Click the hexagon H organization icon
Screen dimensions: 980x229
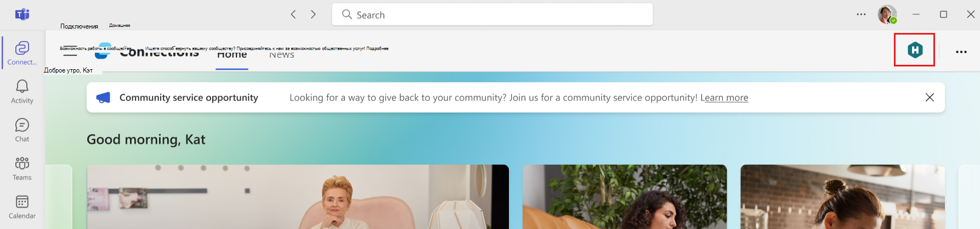click(915, 50)
